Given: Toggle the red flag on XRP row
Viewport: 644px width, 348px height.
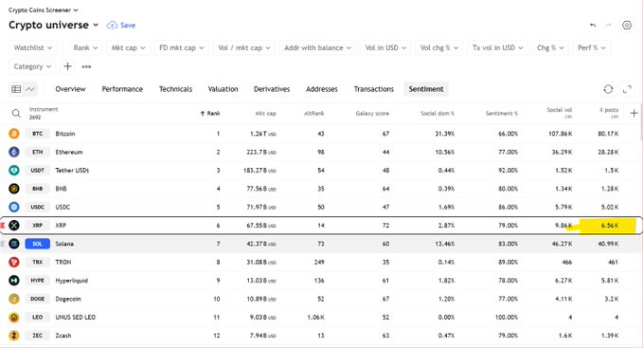Looking at the screenshot, I should pyautogui.click(x=3, y=226).
